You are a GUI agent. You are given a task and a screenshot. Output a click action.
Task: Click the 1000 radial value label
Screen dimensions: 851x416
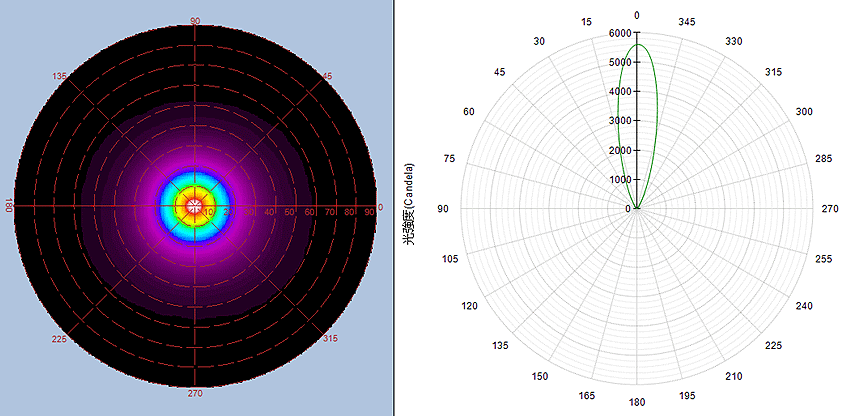[618, 180]
